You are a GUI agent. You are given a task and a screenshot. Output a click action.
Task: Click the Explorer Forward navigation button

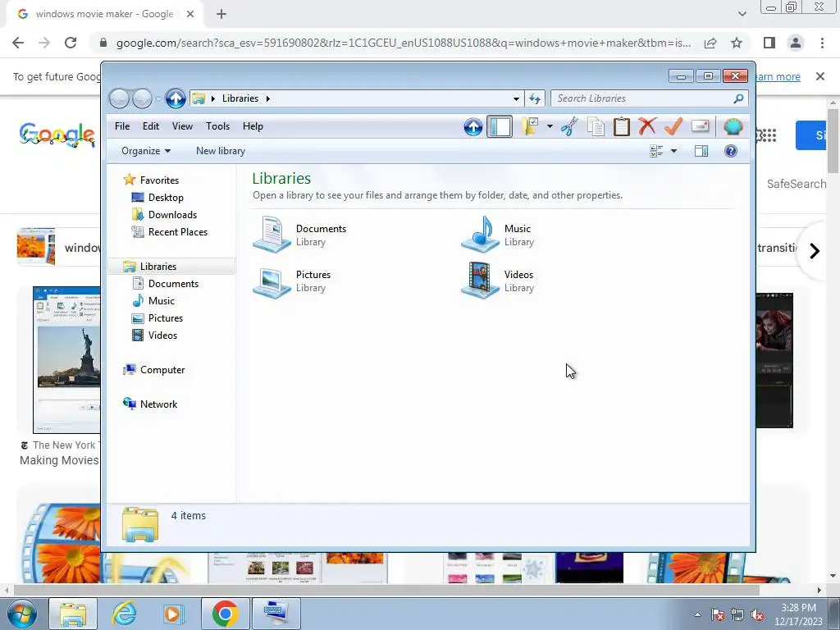coord(142,98)
